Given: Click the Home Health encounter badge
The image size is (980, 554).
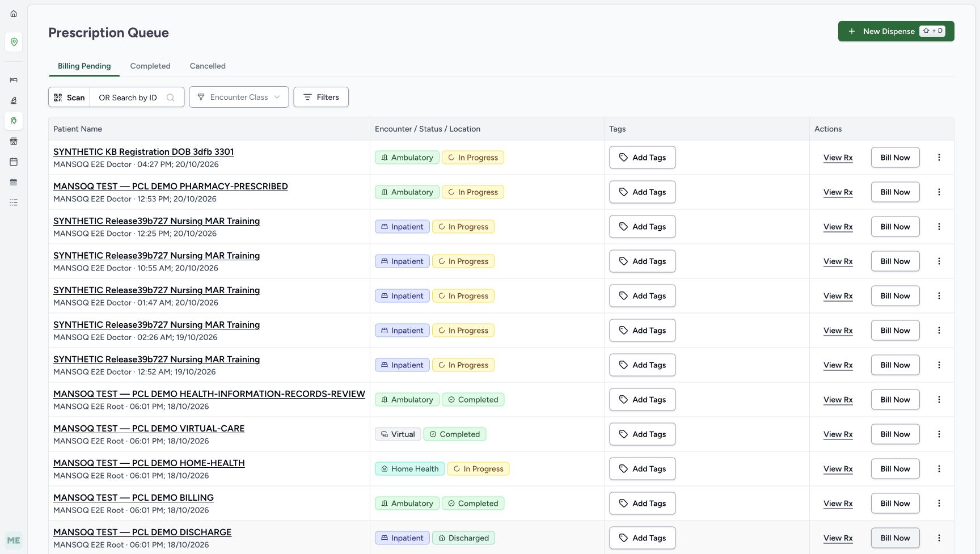Looking at the screenshot, I should [409, 469].
